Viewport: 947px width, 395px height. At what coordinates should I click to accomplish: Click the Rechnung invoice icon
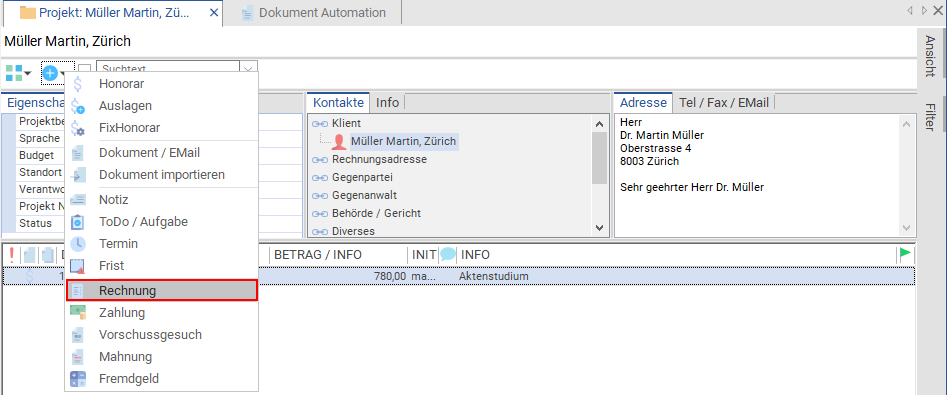[x=78, y=291]
